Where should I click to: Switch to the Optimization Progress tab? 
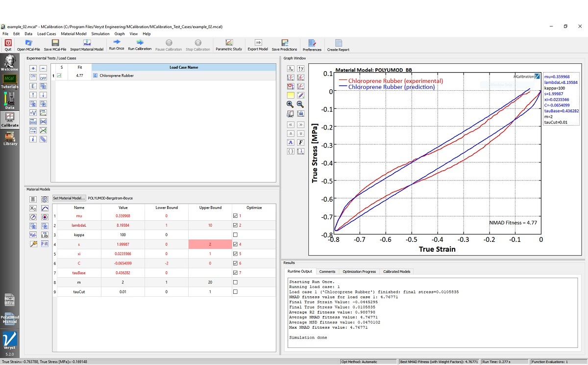coord(359,271)
